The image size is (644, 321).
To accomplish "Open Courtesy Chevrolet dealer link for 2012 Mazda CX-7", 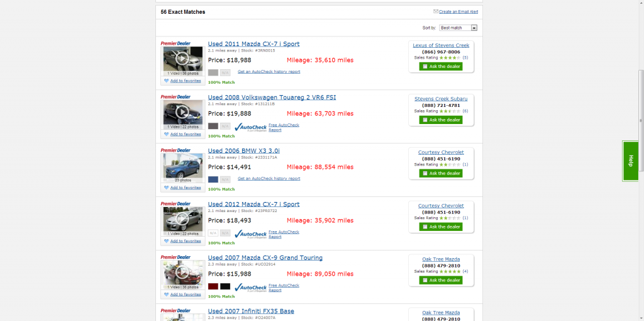I will pos(441,206).
